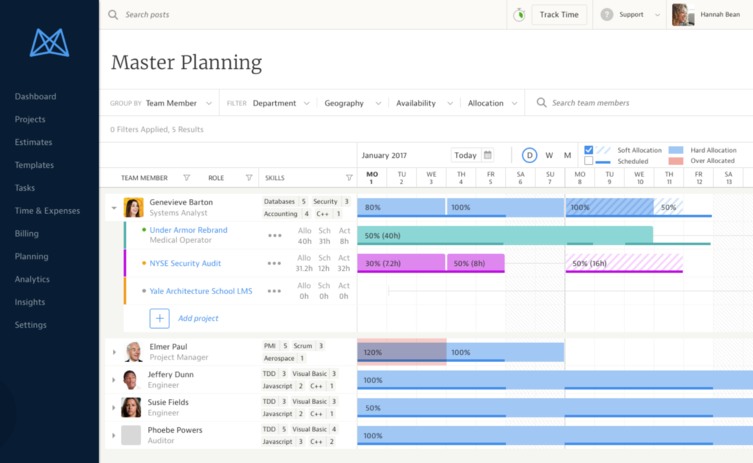
Task: Enable the Scheduled checkbox
Action: click(588, 161)
